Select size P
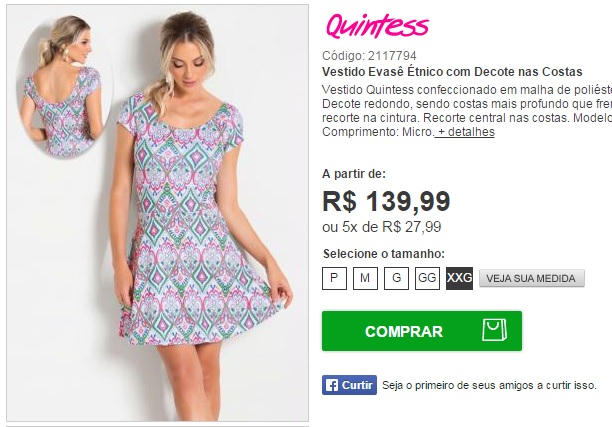The image size is (612, 427). [x=334, y=278]
